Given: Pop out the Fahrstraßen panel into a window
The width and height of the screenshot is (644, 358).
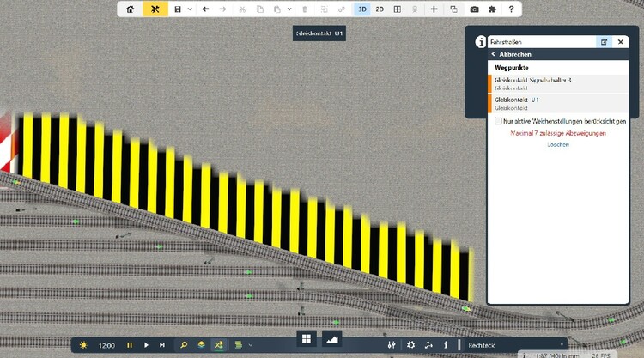Looking at the screenshot, I should click(605, 42).
